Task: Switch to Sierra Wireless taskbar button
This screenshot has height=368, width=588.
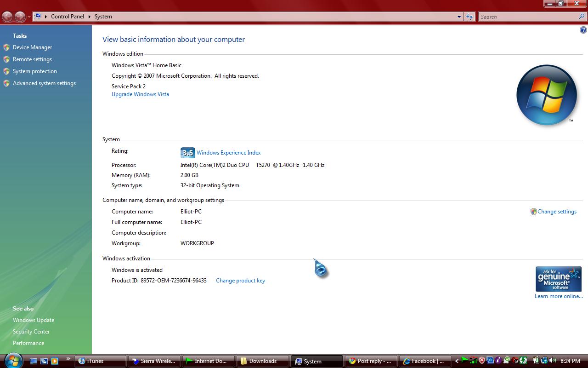Action: [154, 361]
